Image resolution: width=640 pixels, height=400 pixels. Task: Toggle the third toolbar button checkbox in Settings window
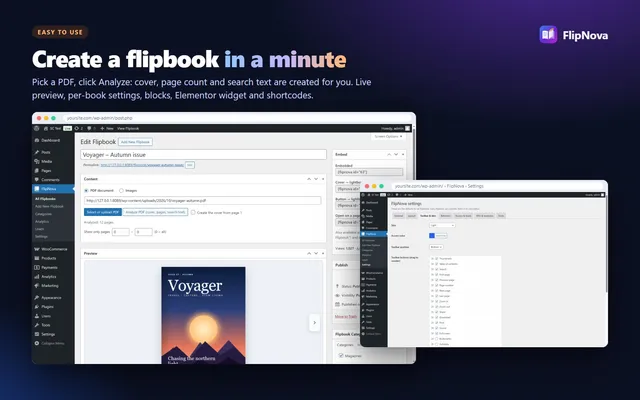[x=437, y=269]
